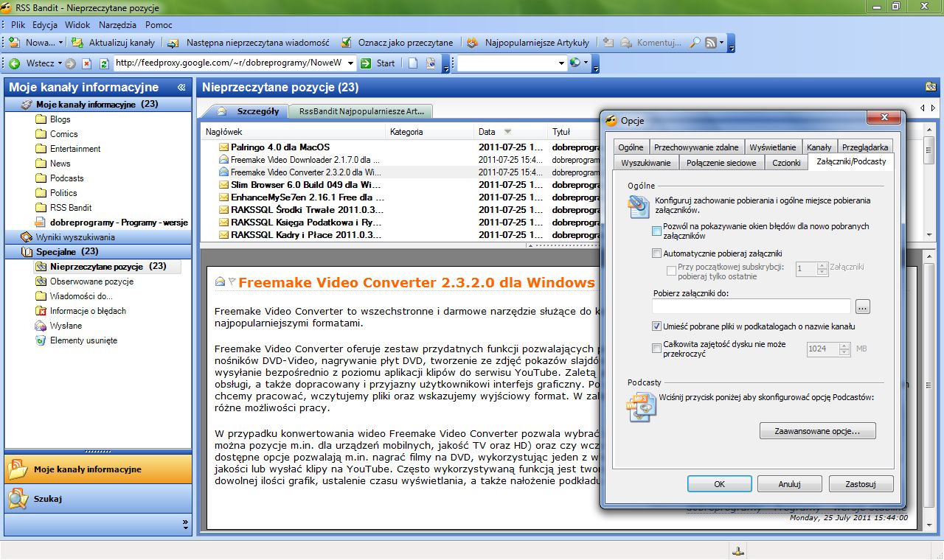Click Oznacz jako przeczytane checkmark icon
This screenshot has height=560, width=944.
346,43
